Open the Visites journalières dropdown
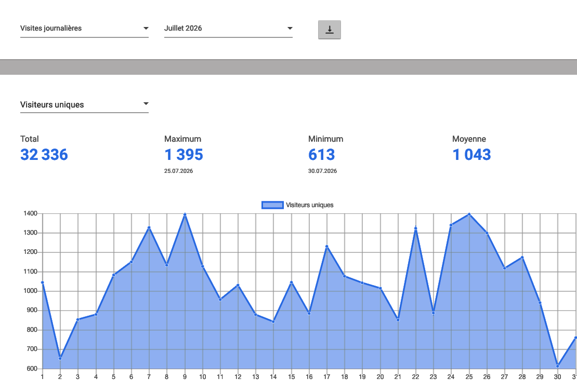 pyautogui.click(x=84, y=28)
